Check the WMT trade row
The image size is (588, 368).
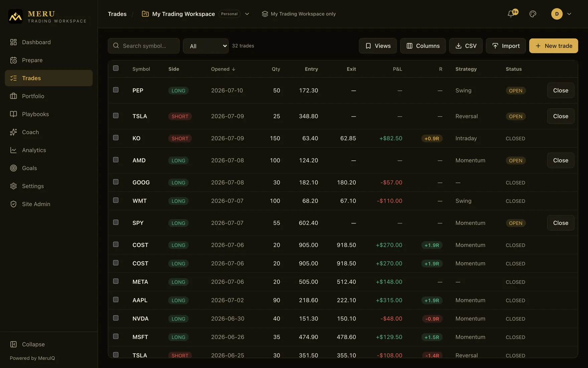[116, 200]
